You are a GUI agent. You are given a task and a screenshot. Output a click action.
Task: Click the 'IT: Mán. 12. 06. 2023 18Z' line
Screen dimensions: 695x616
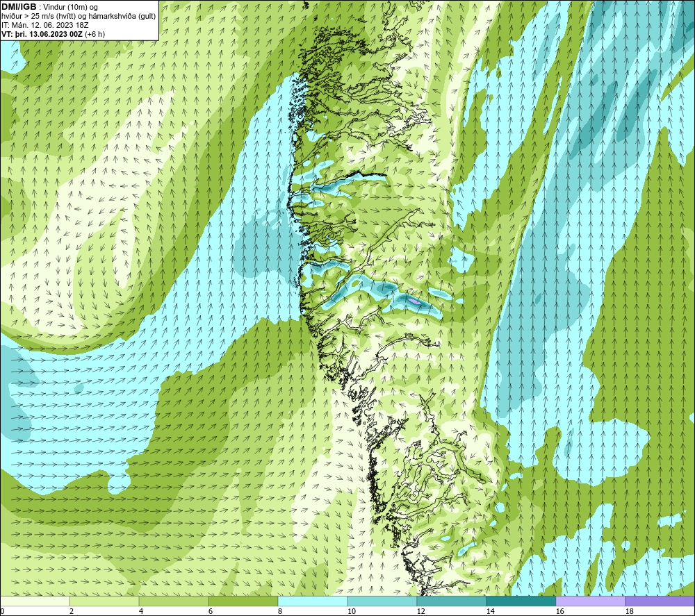tap(44, 25)
